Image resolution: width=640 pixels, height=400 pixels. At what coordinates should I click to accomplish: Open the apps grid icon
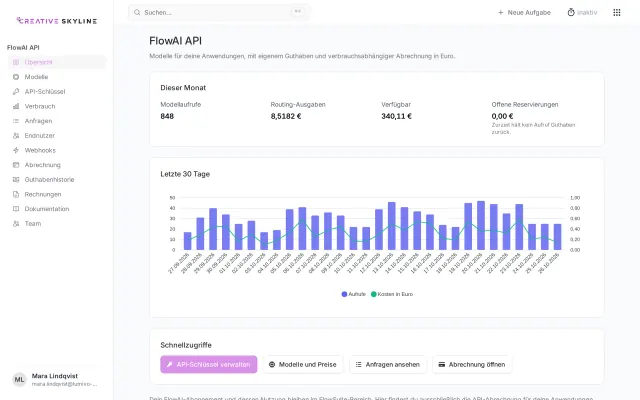point(617,12)
